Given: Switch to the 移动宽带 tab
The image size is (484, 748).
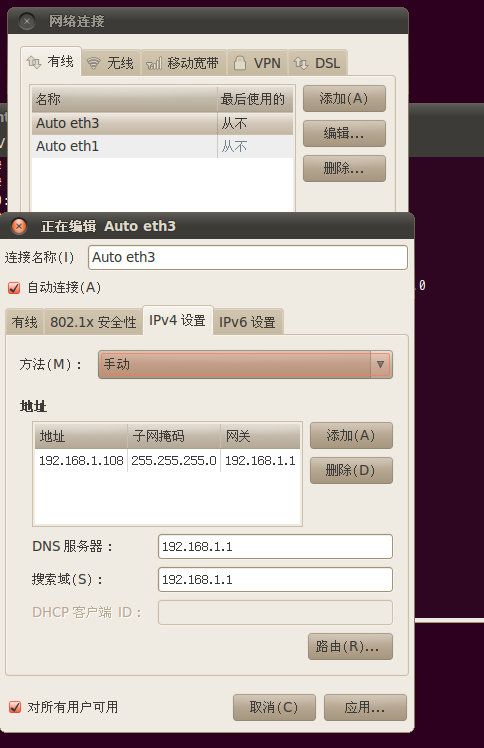Looking at the screenshot, I should click(184, 63).
